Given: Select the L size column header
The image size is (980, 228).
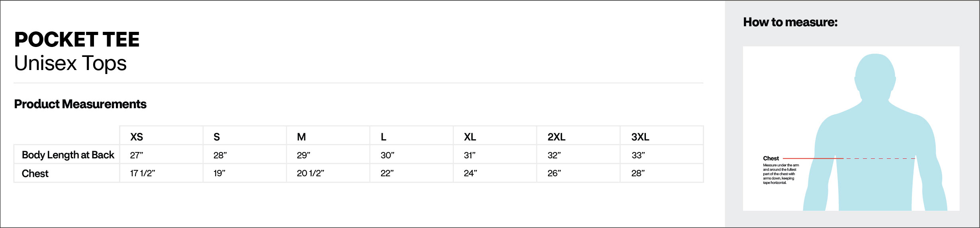Looking at the screenshot, I should click(x=383, y=137).
